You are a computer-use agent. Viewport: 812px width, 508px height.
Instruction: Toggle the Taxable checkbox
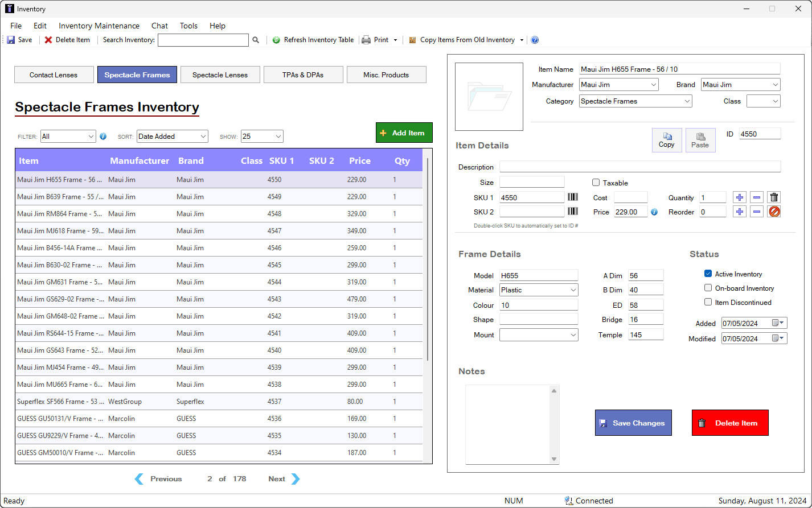(x=596, y=183)
